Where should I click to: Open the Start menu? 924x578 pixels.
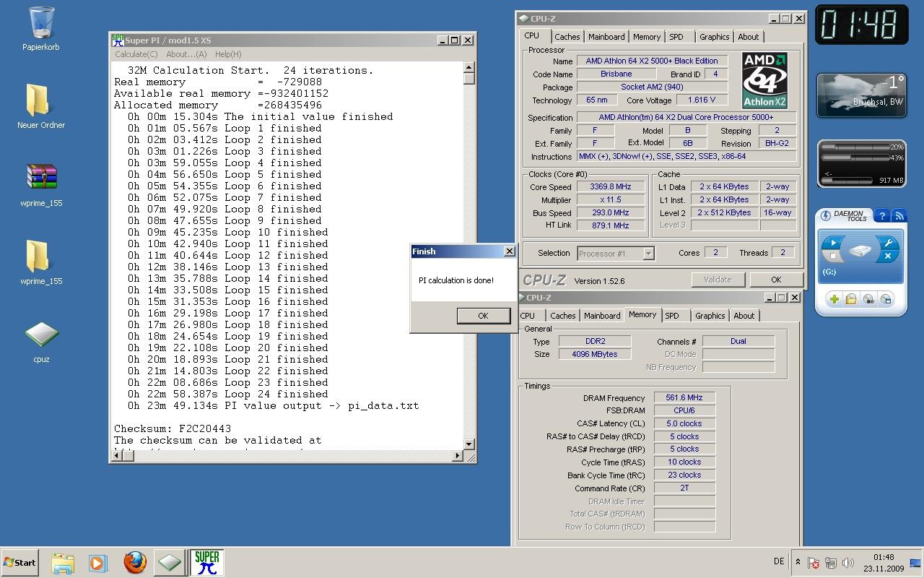20,563
